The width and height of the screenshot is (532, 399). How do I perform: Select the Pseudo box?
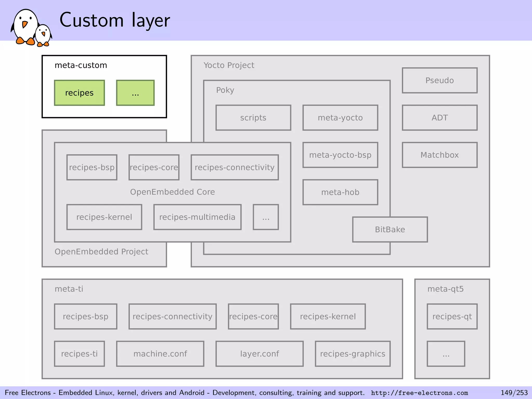point(440,81)
